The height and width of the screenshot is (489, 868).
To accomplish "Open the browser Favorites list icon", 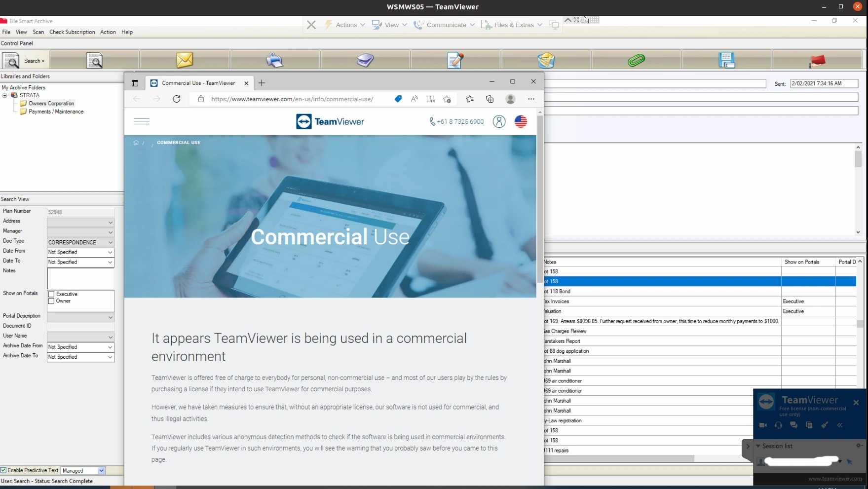I will pyautogui.click(x=470, y=99).
